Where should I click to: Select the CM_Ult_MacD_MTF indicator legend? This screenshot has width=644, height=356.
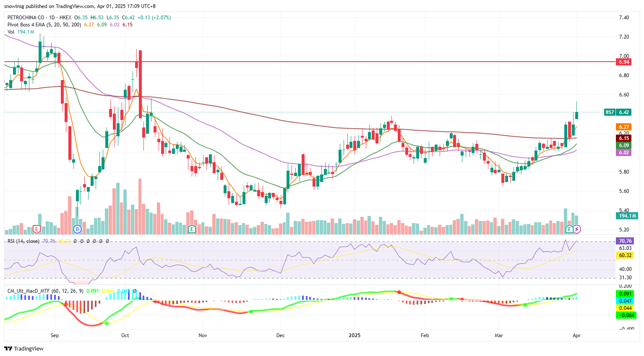[x=46, y=291]
